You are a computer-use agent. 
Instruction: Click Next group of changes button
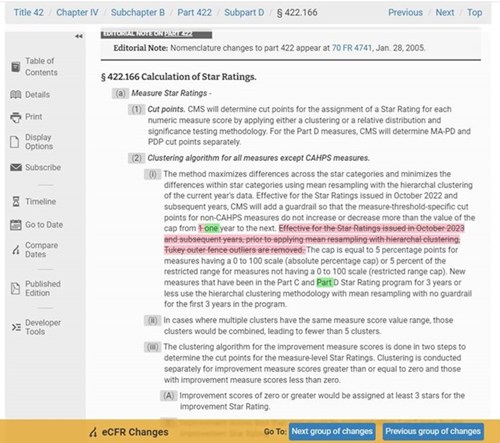click(x=332, y=431)
